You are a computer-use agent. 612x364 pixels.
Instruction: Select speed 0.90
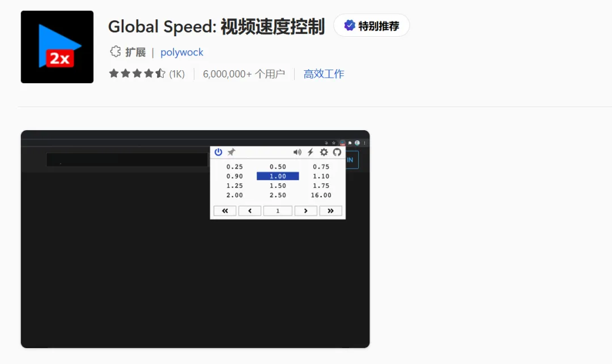coord(235,176)
